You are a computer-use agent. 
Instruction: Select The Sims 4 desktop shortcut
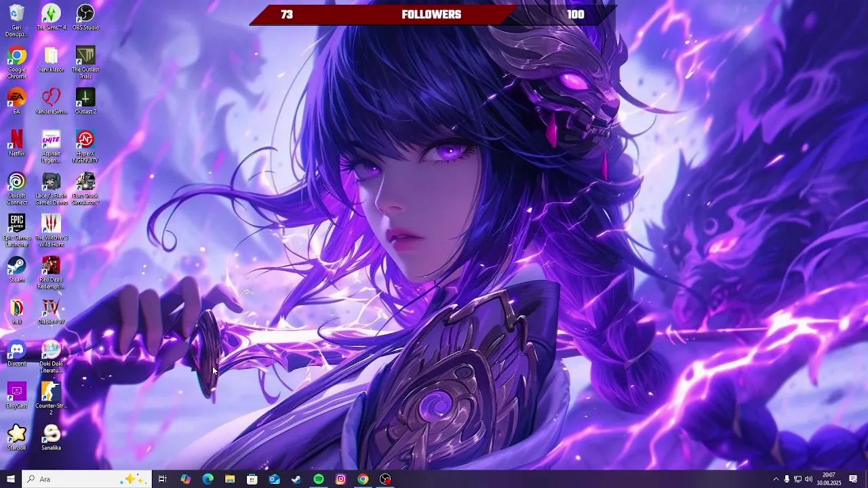[51, 17]
